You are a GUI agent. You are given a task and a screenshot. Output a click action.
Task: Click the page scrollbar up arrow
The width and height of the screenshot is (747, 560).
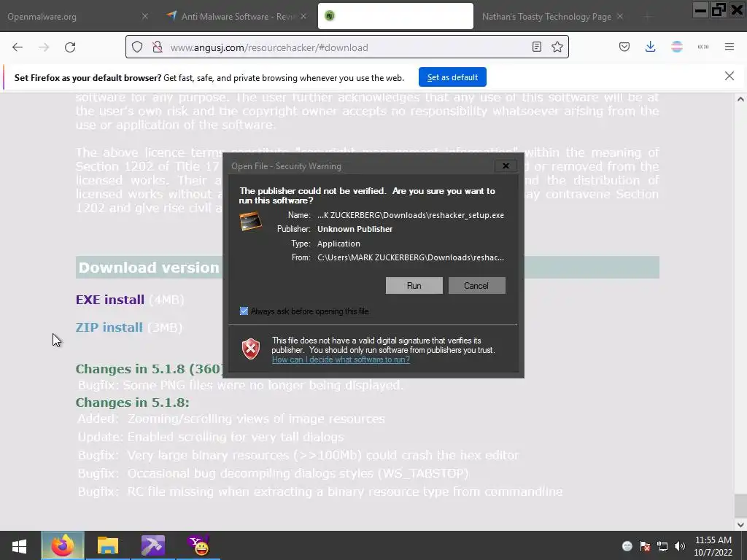(740, 99)
